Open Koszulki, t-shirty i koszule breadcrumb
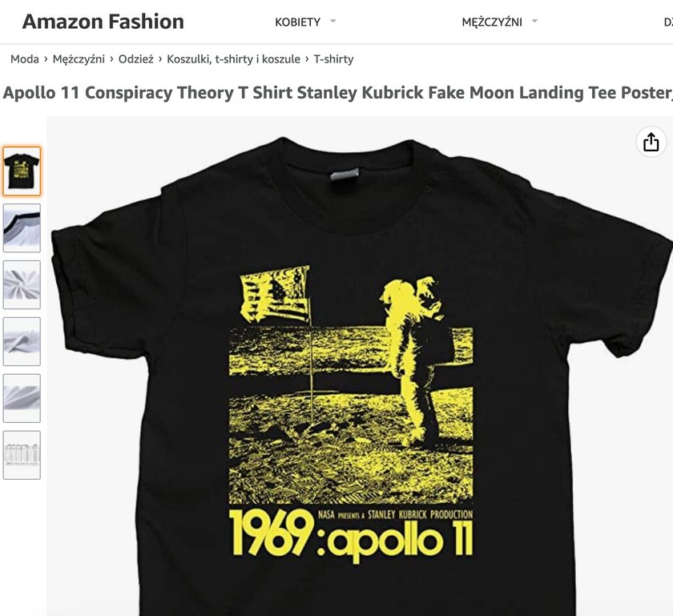The height and width of the screenshot is (616, 673). (233, 58)
